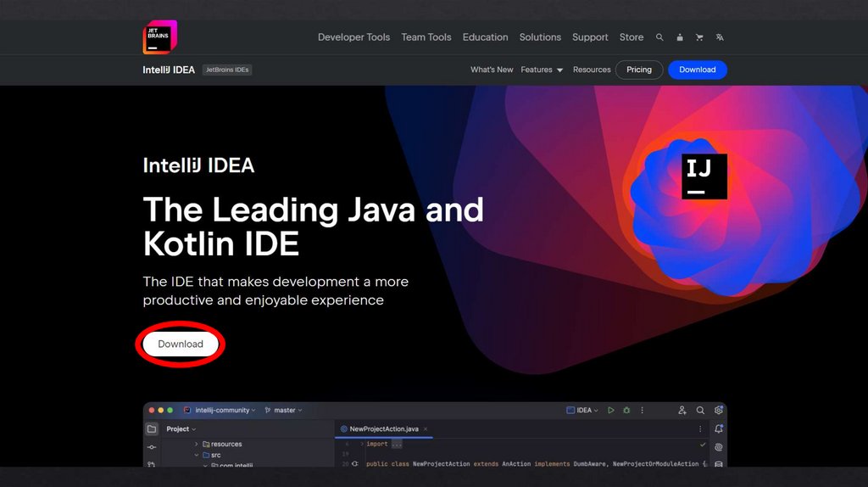The width and height of the screenshot is (868, 487).
Task: Click the blue Download button in navbar
Action: click(x=698, y=70)
